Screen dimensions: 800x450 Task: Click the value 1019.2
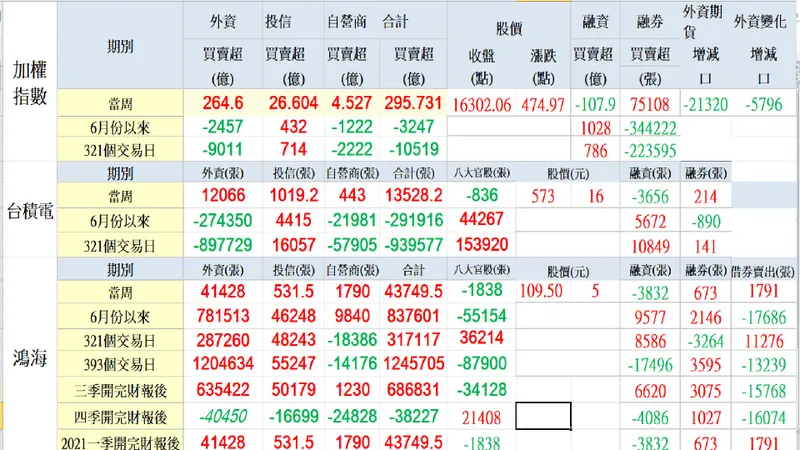click(x=293, y=195)
